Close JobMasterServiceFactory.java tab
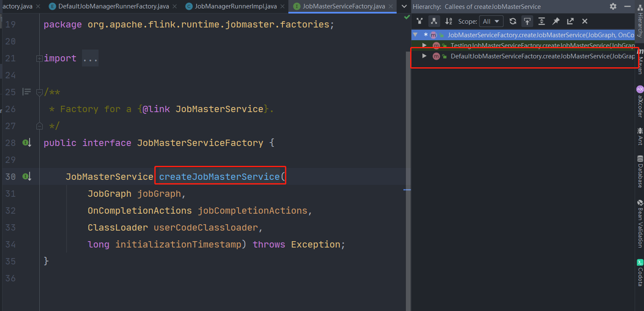This screenshot has width=644, height=311. [390, 6]
